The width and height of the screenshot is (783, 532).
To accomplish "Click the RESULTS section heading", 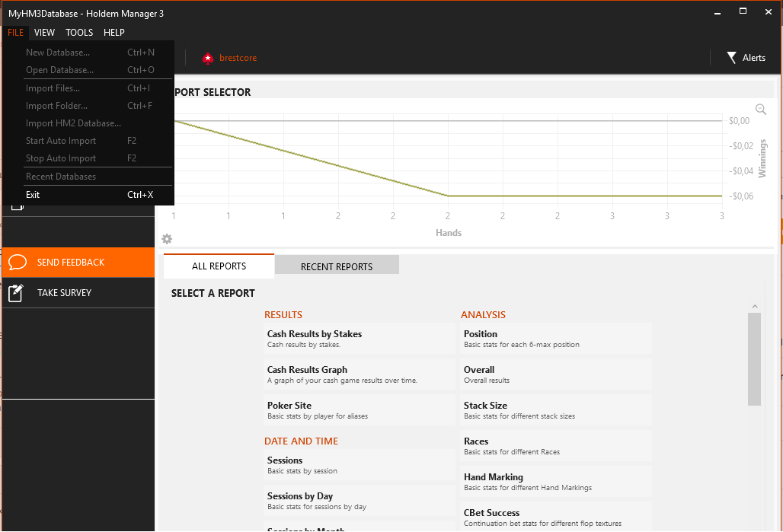I will point(283,315).
